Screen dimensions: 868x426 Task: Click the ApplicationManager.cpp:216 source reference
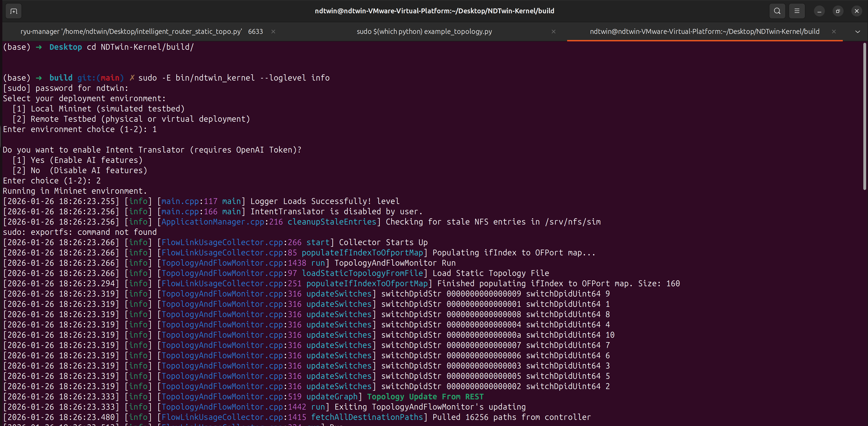pos(222,222)
